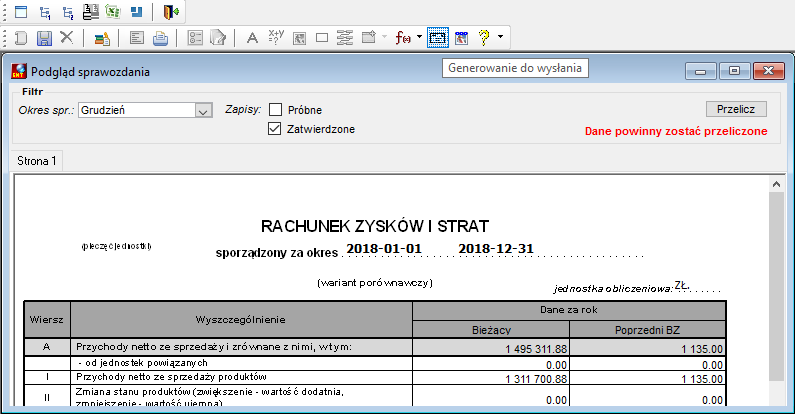Viewport: 795px width, 414px height.
Task: Click the new document scroll icon
Action: tap(21, 38)
